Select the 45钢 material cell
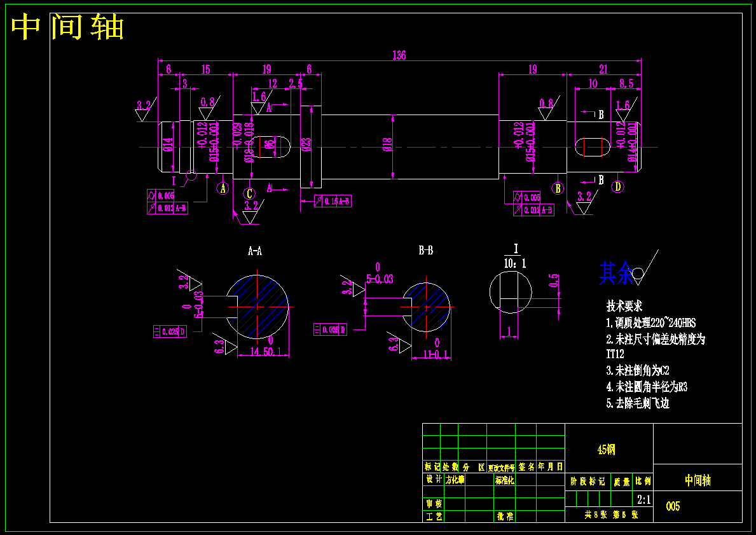This screenshot has width=756, height=535. [x=607, y=450]
